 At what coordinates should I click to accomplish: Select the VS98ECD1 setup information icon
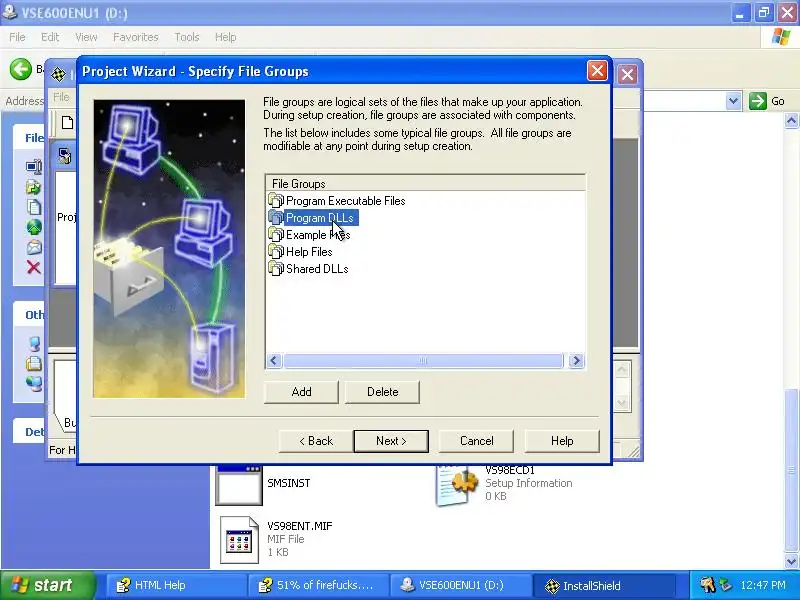click(457, 485)
